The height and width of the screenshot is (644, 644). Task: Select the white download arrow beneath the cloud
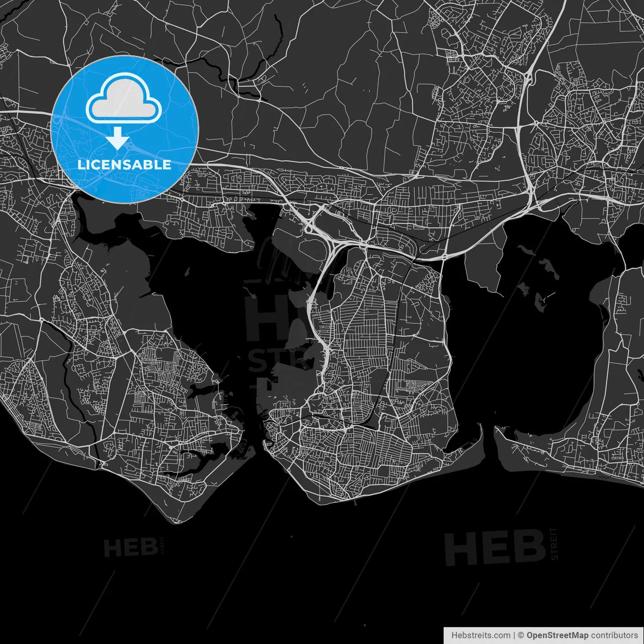tap(119, 139)
